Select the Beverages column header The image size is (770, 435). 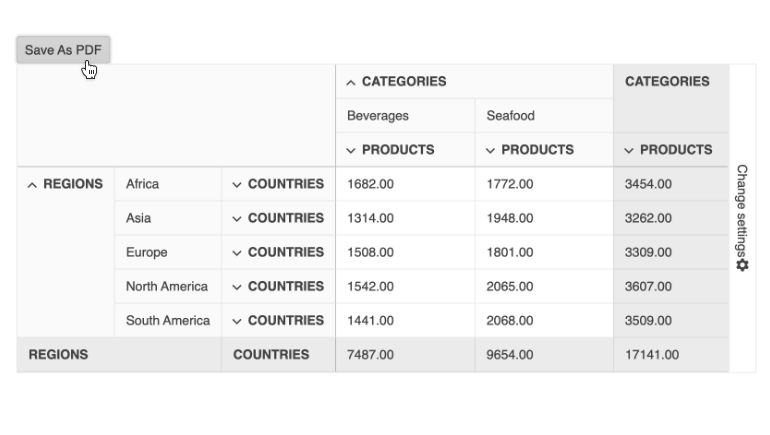(x=378, y=116)
